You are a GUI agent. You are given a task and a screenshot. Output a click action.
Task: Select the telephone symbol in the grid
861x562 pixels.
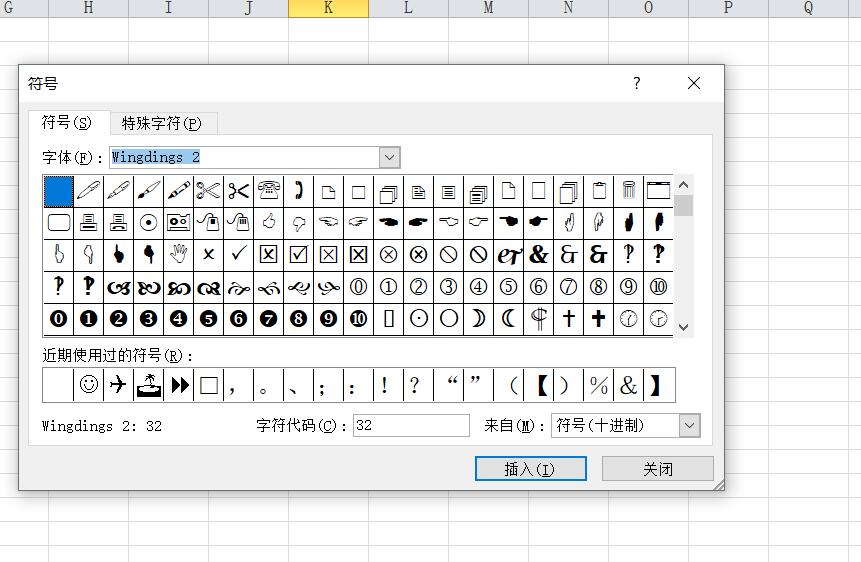click(x=268, y=190)
